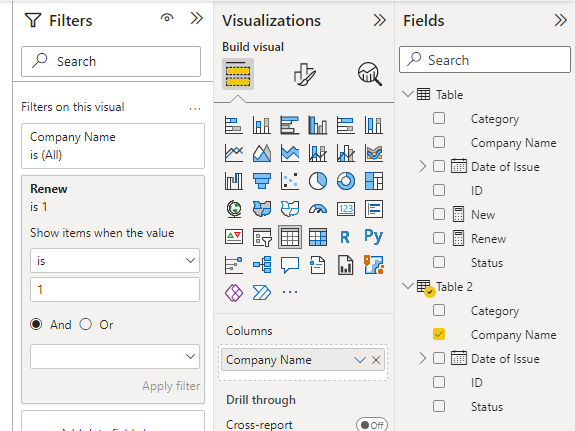The width and height of the screenshot is (575, 431).
Task: Select the multi-row card visual
Action: (374, 209)
